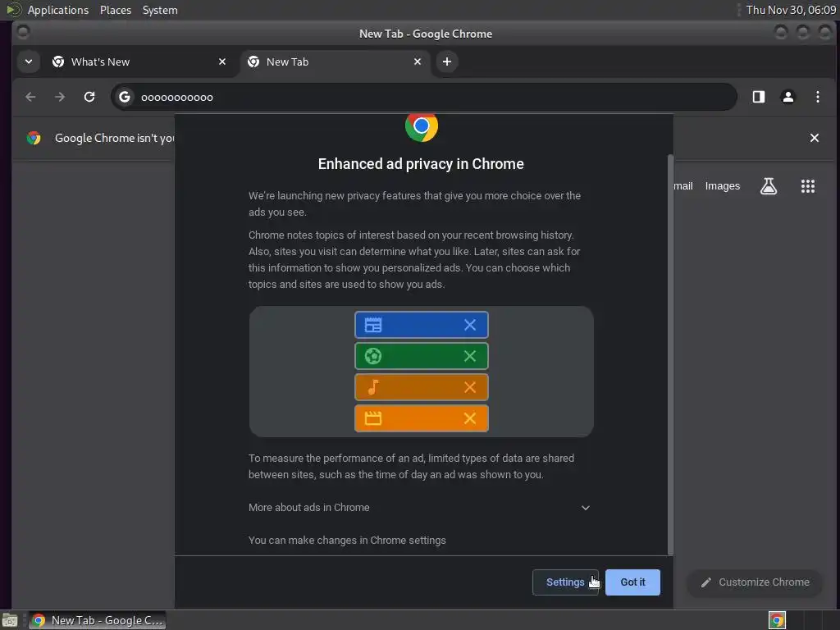Click the Back navigation arrow
Screen dimensions: 840x630
tap(30, 97)
